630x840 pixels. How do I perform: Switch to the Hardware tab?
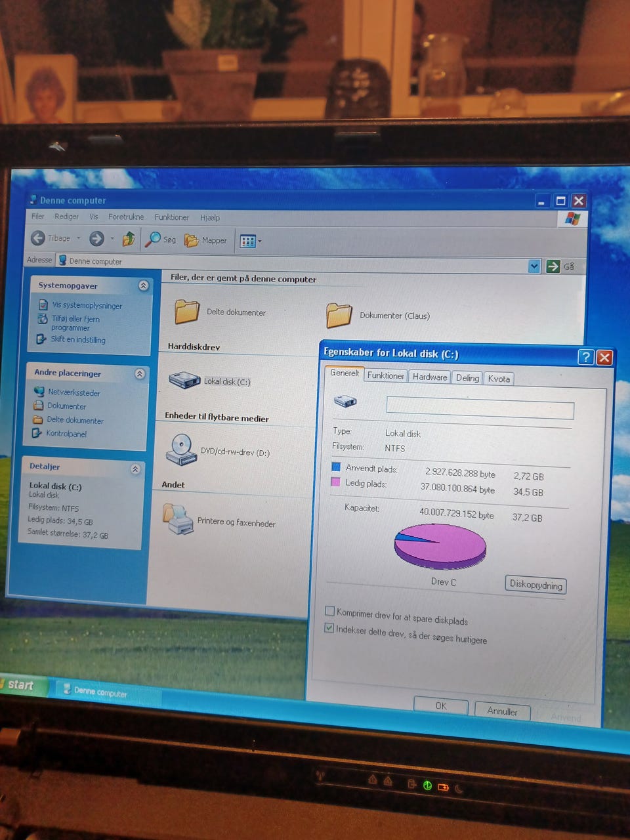click(x=430, y=377)
